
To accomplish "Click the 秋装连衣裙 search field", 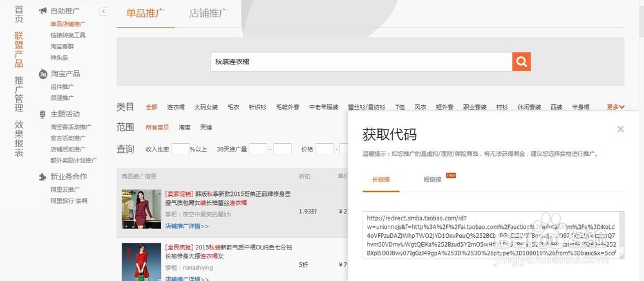I will [361, 62].
